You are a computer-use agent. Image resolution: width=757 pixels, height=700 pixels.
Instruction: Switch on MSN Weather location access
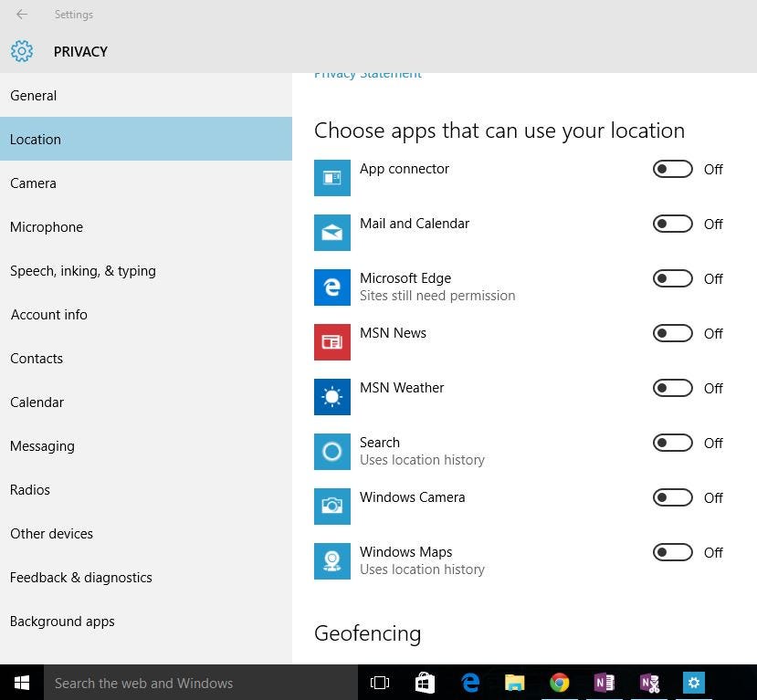[x=672, y=389]
